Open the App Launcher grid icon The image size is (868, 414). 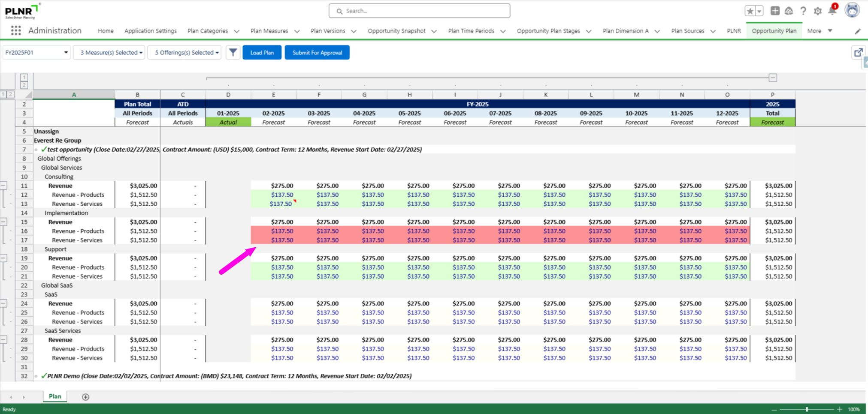pyautogui.click(x=16, y=30)
